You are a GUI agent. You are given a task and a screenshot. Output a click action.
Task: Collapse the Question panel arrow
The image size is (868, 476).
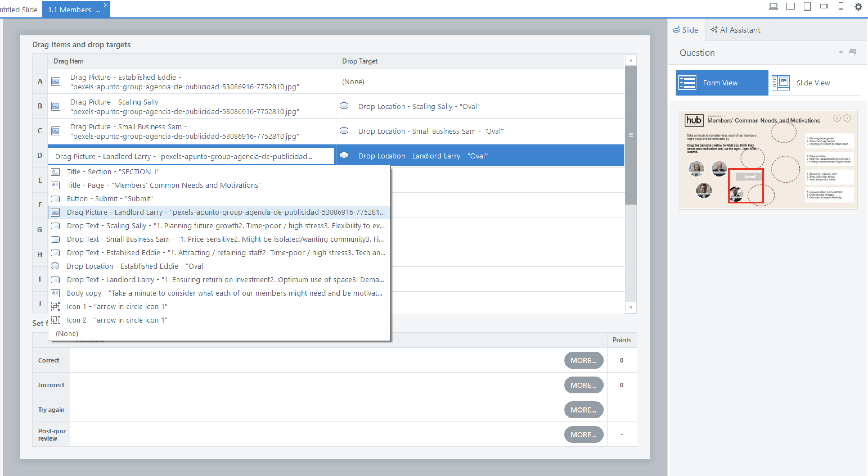click(841, 53)
